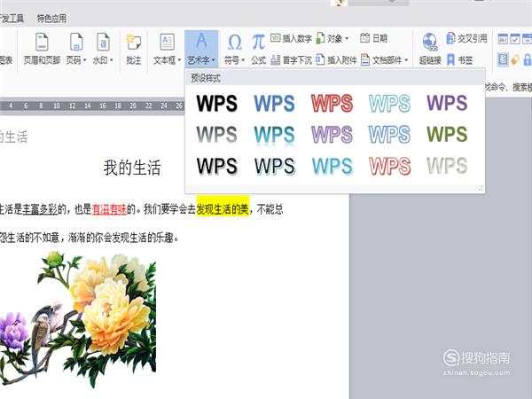Open the 特色应用 tab
532x399 pixels.
point(51,19)
